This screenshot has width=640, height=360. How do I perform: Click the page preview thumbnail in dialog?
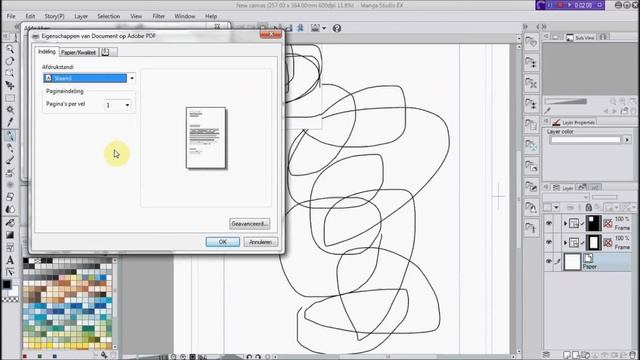click(x=206, y=138)
